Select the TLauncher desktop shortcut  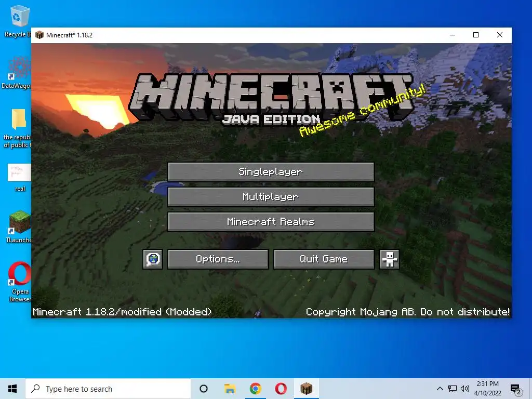pos(19,227)
